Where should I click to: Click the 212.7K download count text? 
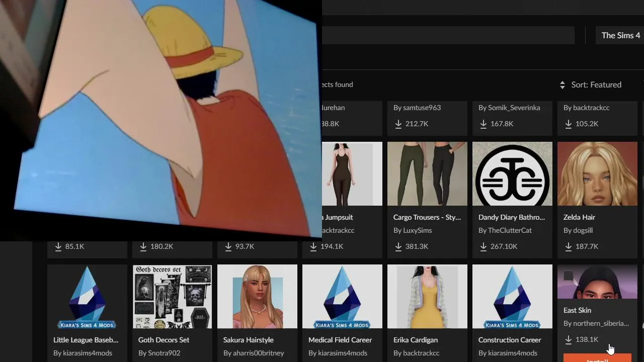(417, 124)
